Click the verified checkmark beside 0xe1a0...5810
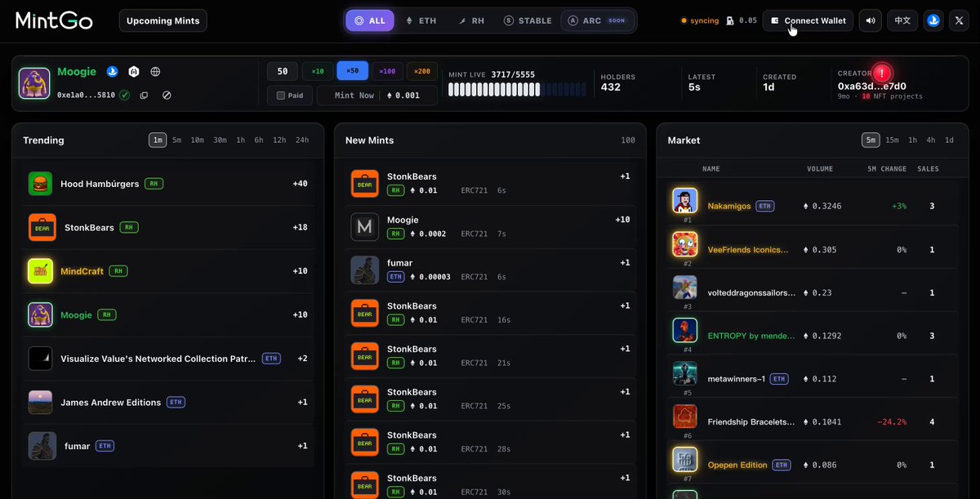The width and height of the screenshot is (980, 499). click(124, 95)
